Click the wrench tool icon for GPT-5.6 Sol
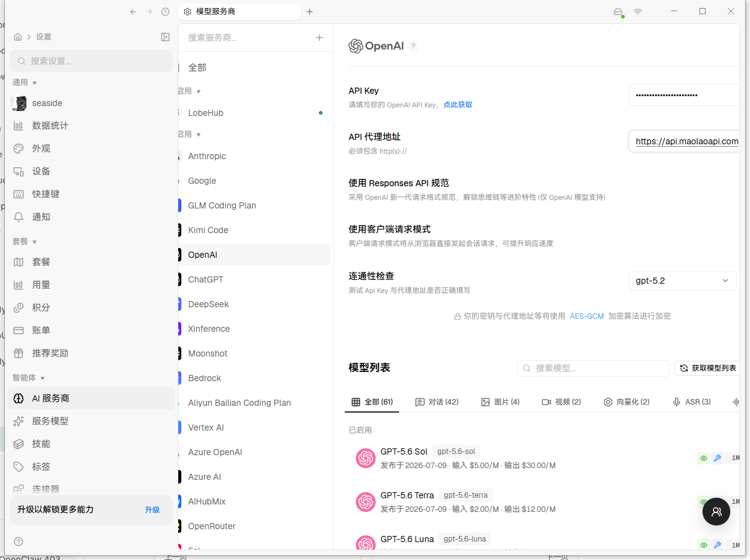The width and height of the screenshot is (750, 560). pyautogui.click(x=717, y=458)
